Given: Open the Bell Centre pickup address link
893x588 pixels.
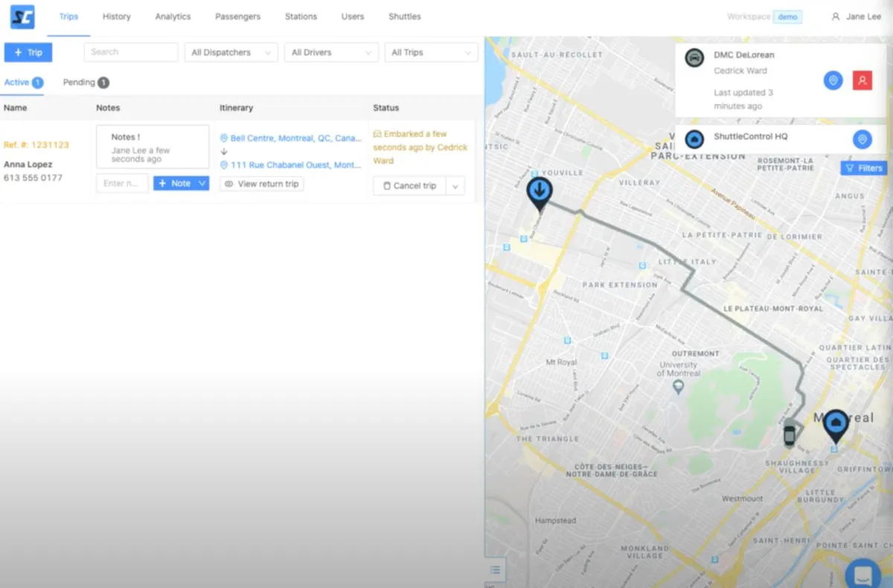Looking at the screenshot, I should coord(290,138).
